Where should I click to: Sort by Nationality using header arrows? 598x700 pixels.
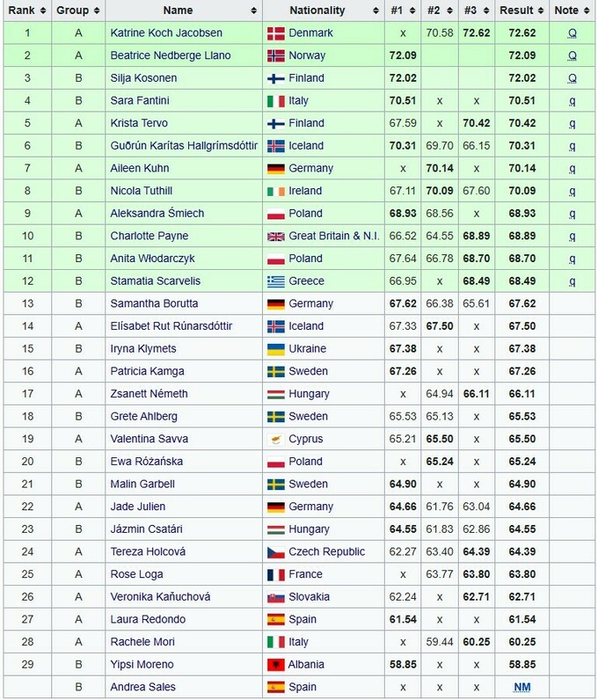[x=376, y=11]
